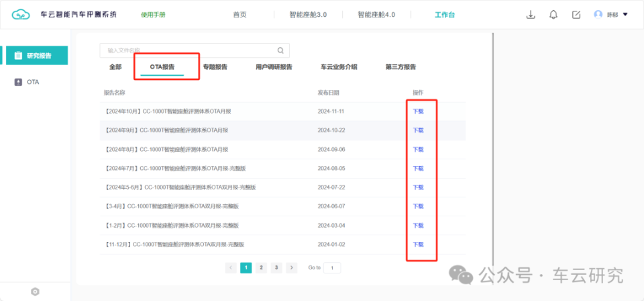Open the notification bell
This screenshot has height=301, width=644.
pos(553,15)
